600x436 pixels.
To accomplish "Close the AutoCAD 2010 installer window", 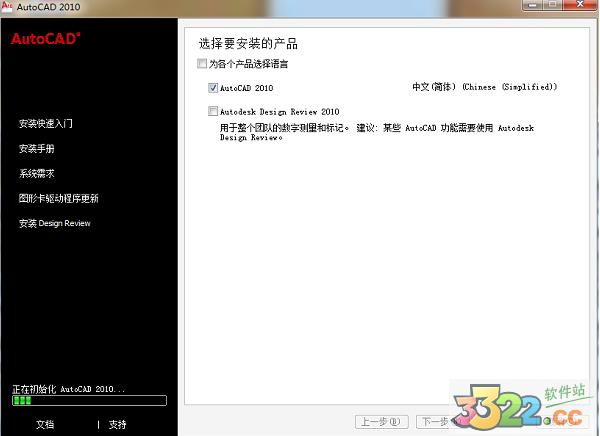I will [x=579, y=5].
